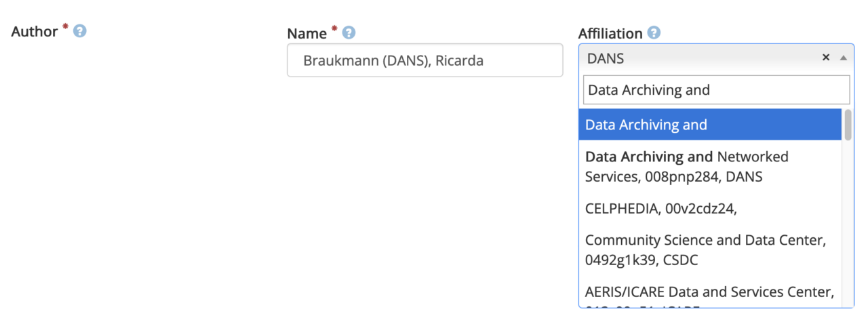
Task: Click the Affiliation field label
Action: [610, 33]
